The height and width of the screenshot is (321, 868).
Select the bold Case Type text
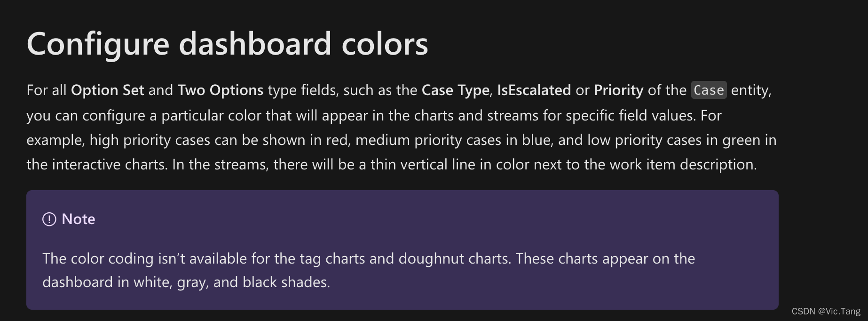tap(455, 90)
